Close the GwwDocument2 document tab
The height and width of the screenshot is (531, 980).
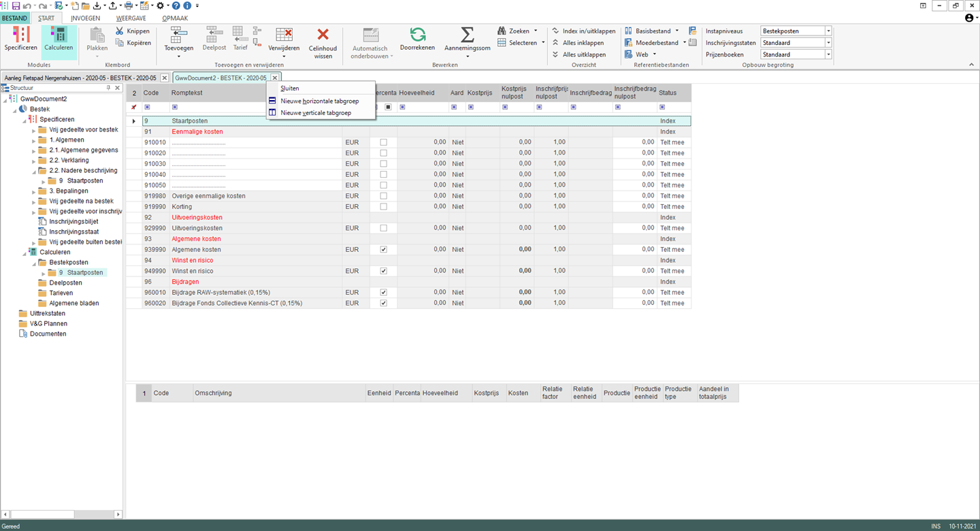pos(275,78)
